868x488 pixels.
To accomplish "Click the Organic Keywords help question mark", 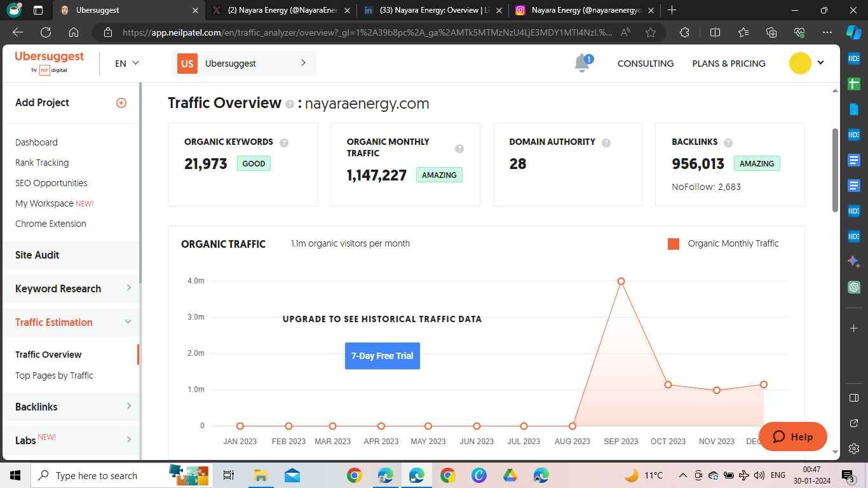I will pos(283,143).
